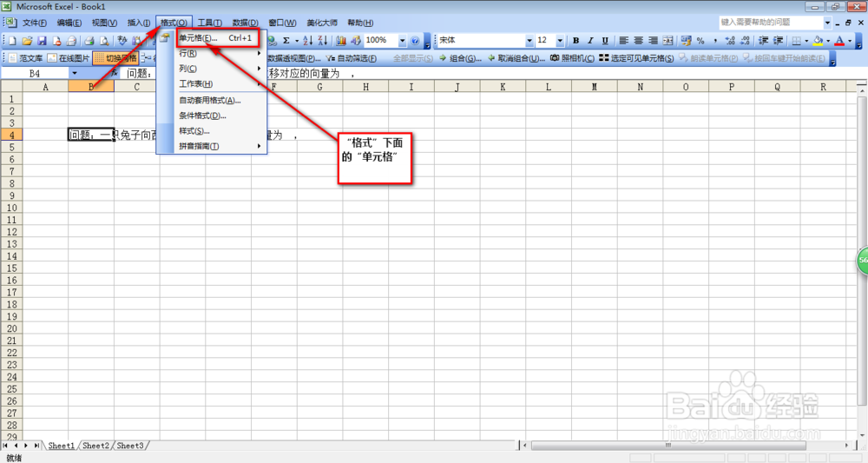
Task: Apply Currency style icon
Action: (687, 41)
